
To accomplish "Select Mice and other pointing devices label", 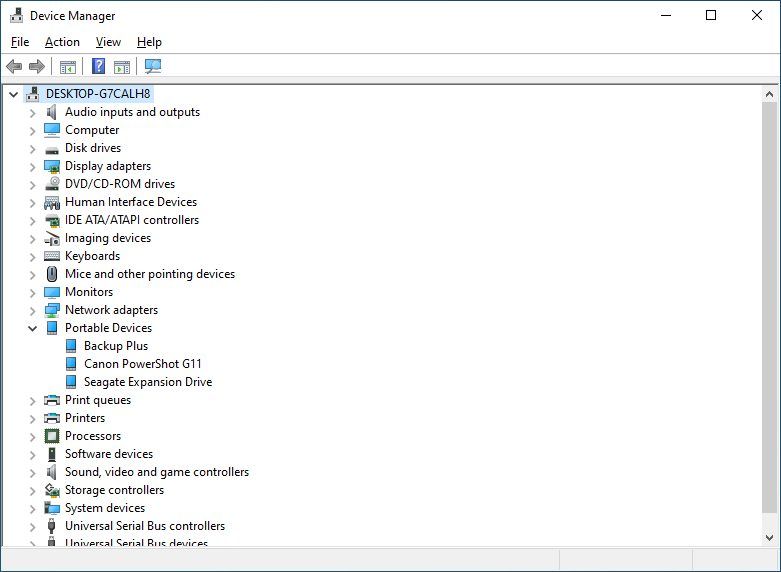I will [x=149, y=274].
